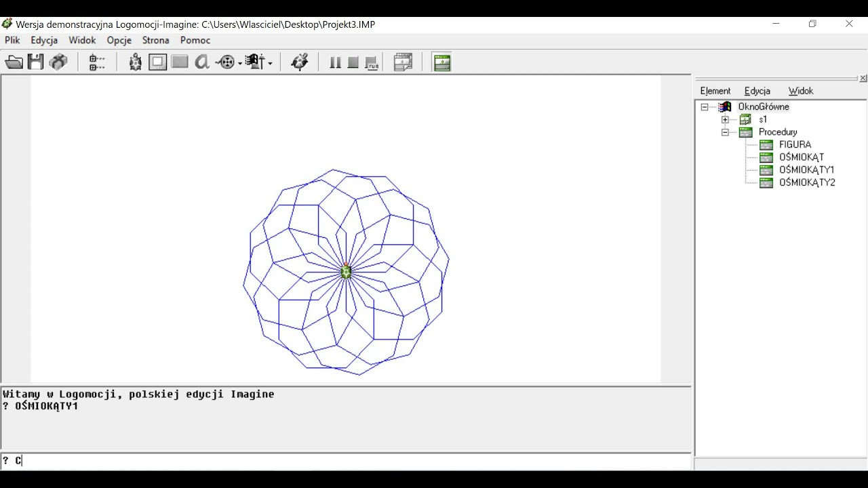Click the '? OŚMIOKĄTY1' line in the console

click(41, 406)
